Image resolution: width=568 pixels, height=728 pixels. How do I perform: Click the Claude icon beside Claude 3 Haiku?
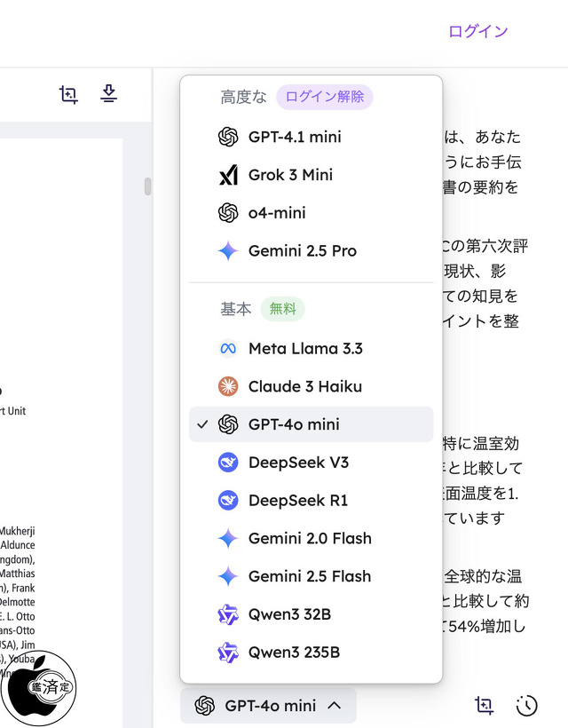click(x=228, y=387)
